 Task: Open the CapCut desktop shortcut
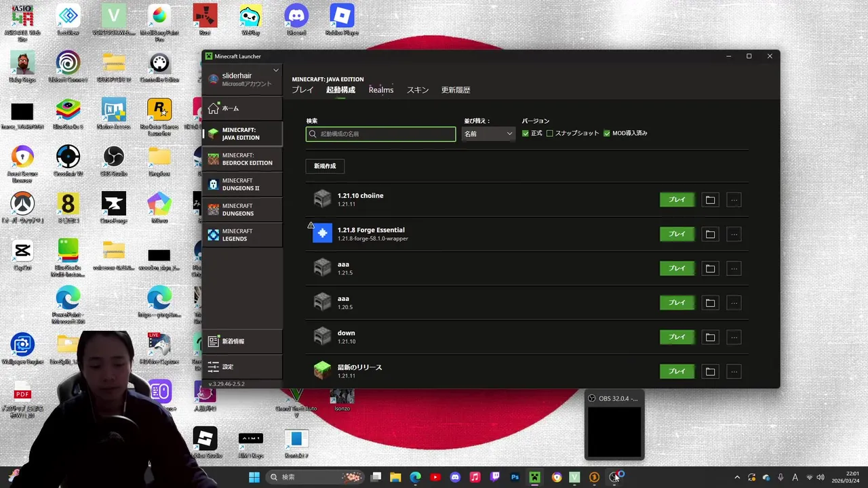[x=22, y=255]
